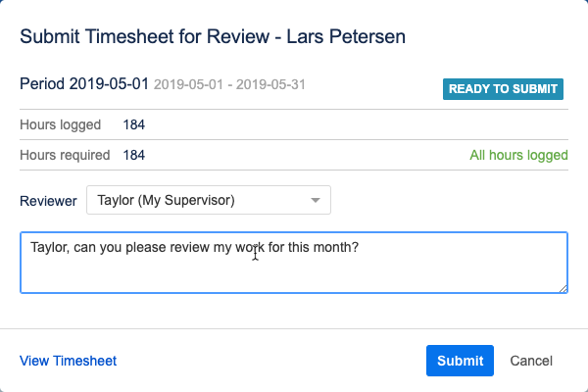Click the text area resize handle

[563, 288]
